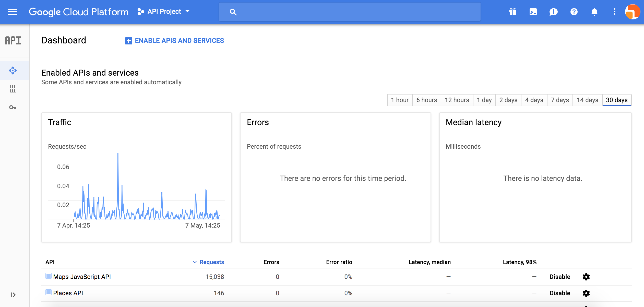Image resolution: width=644 pixels, height=307 pixels.
Task: Click the Traffic card title
Action: [60, 122]
